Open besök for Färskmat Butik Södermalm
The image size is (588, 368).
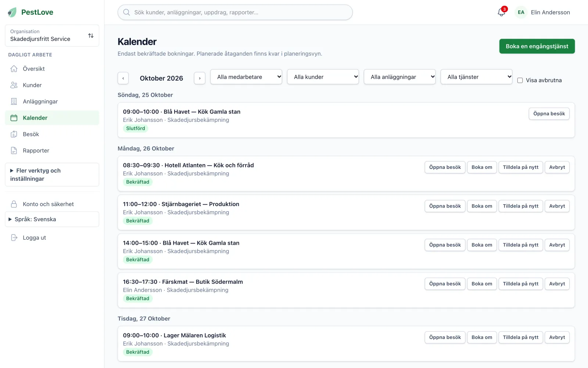pos(445,284)
